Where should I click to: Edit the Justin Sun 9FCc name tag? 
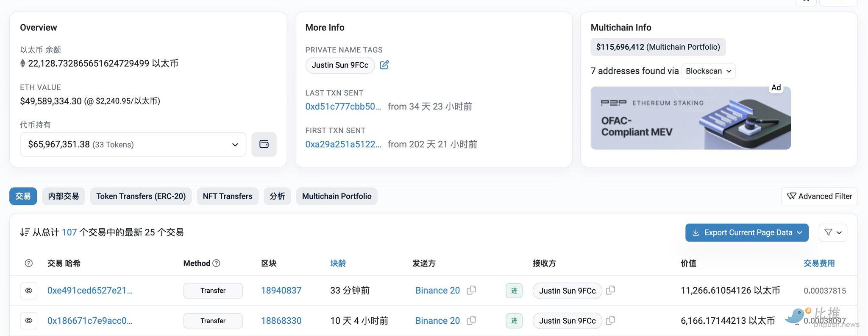coord(384,65)
